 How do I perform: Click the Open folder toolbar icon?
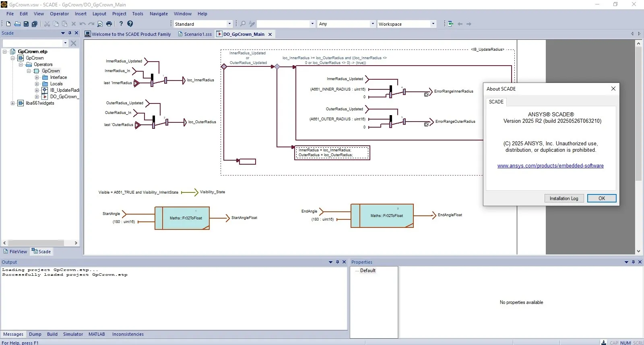coord(17,24)
